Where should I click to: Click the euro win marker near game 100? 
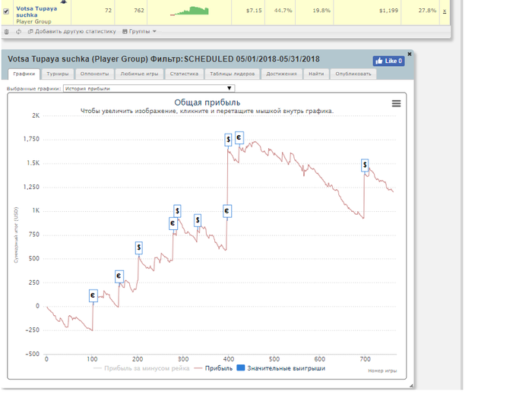click(93, 295)
